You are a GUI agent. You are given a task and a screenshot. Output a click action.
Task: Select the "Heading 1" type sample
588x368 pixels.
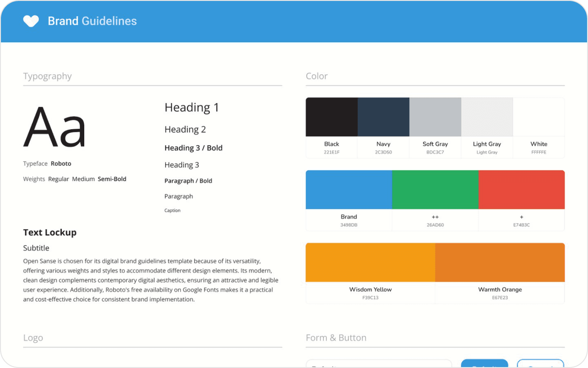point(192,107)
